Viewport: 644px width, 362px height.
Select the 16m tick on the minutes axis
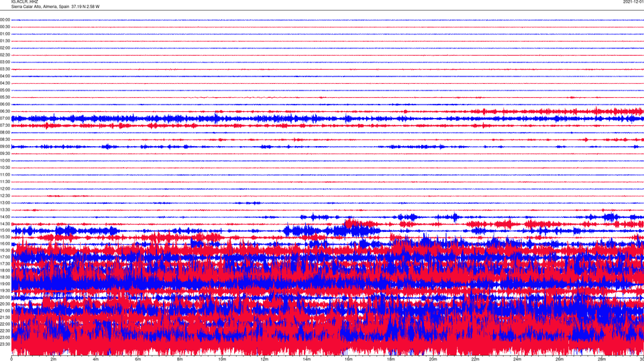[348, 359]
